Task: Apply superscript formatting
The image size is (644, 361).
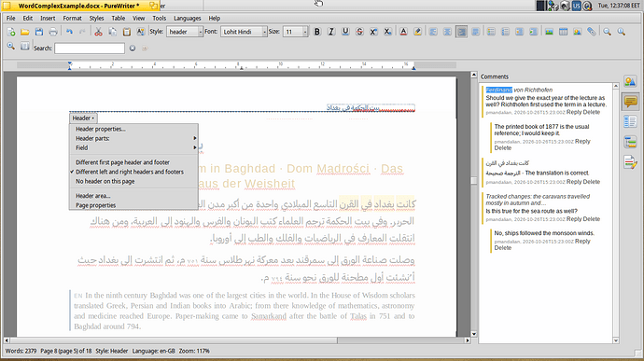Action: tap(373, 32)
